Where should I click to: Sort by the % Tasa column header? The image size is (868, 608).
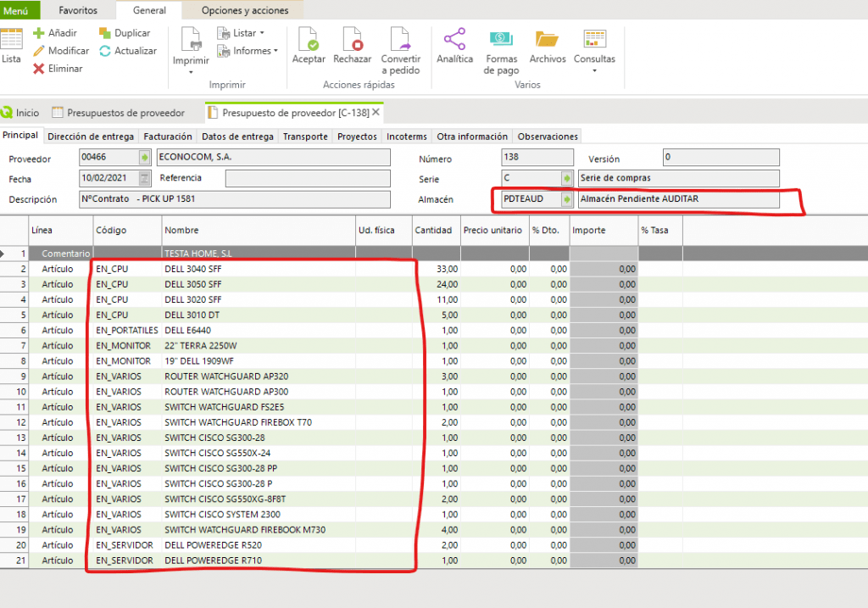point(660,231)
